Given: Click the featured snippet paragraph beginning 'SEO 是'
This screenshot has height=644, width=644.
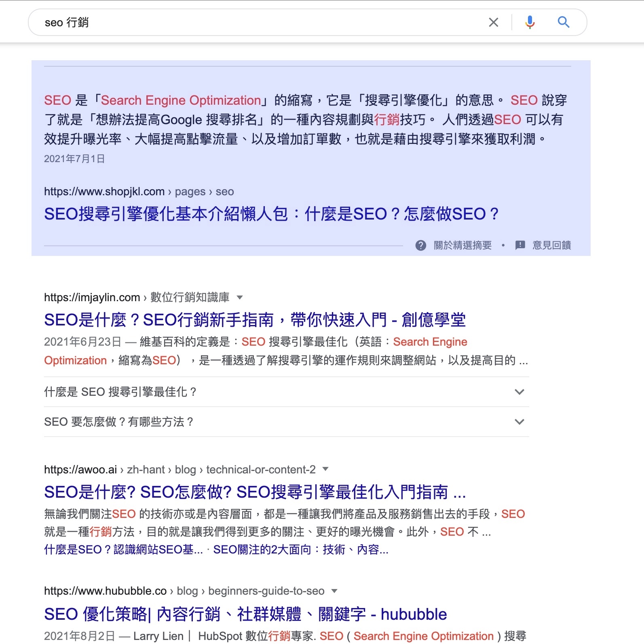Looking at the screenshot, I should click(306, 120).
